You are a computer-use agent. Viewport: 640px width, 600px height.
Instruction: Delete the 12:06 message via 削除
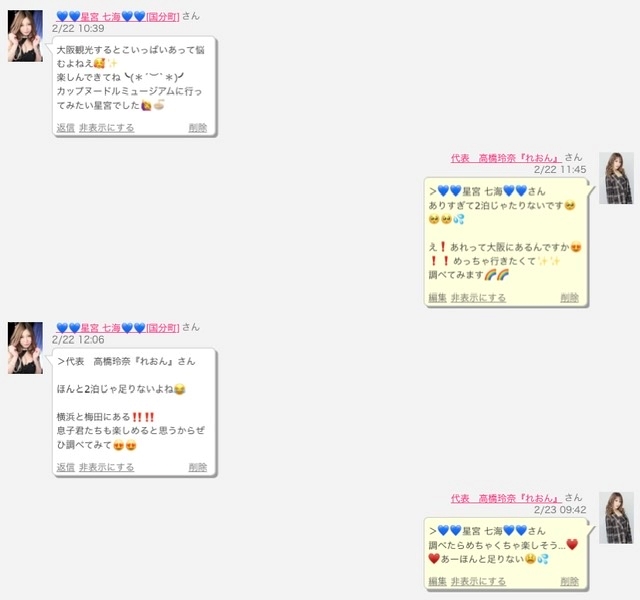pos(198,467)
